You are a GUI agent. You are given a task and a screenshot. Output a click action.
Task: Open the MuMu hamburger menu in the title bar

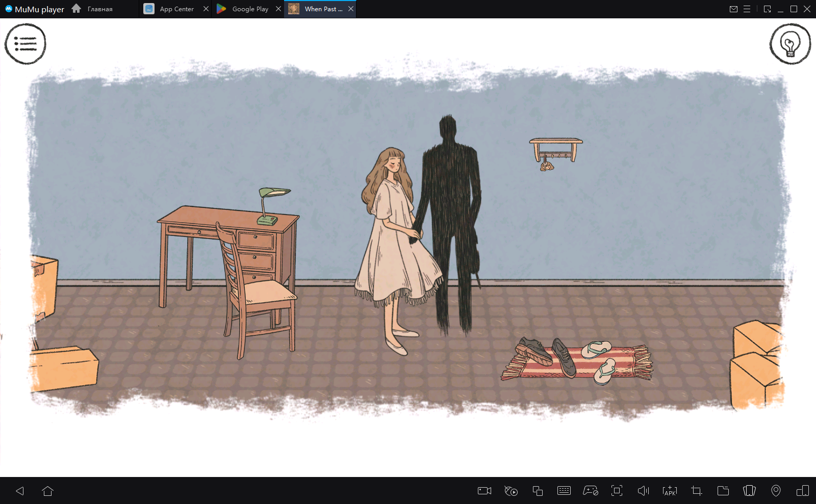pos(747,9)
